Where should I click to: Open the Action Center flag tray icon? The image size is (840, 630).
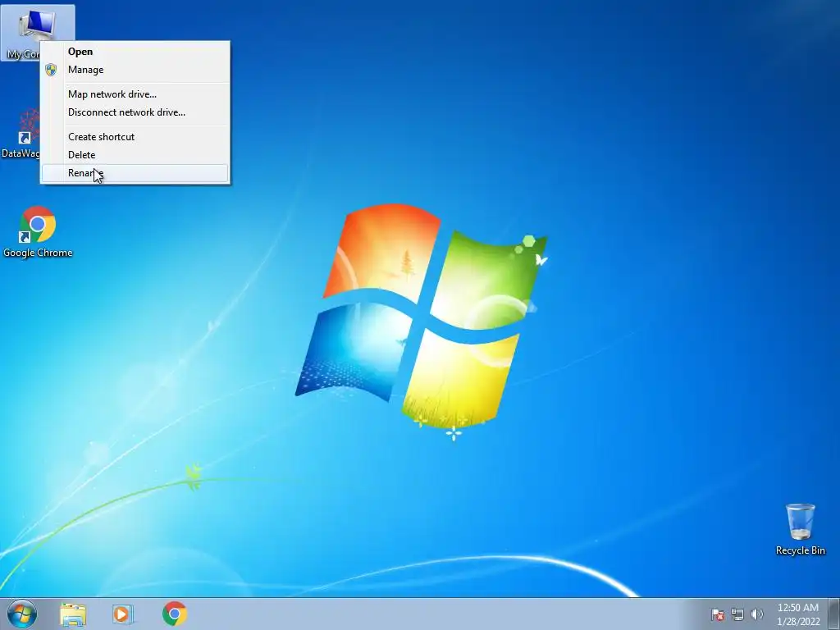(x=718, y=614)
